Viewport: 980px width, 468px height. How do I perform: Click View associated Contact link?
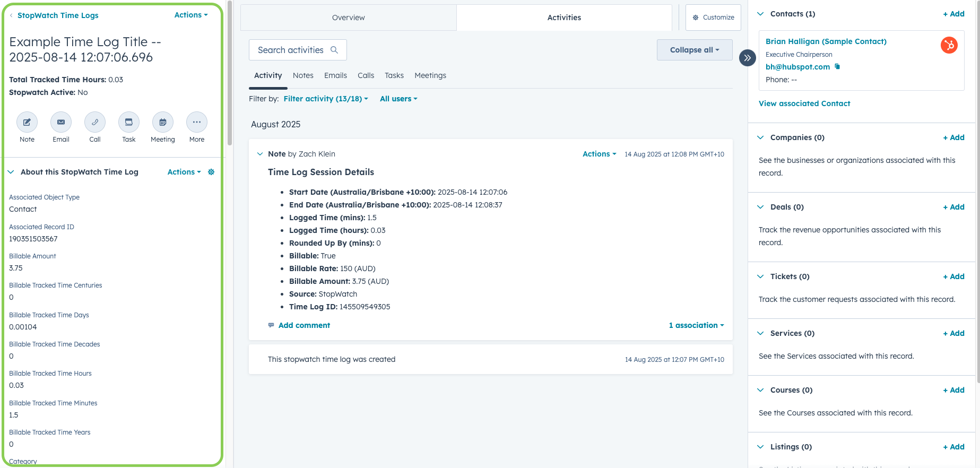[804, 103]
